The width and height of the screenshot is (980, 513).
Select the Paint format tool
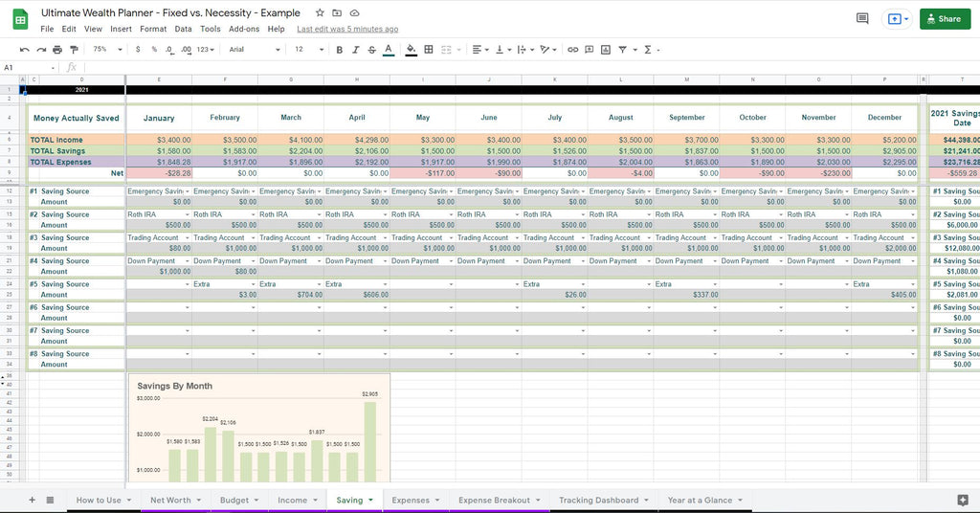(x=75, y=50)
